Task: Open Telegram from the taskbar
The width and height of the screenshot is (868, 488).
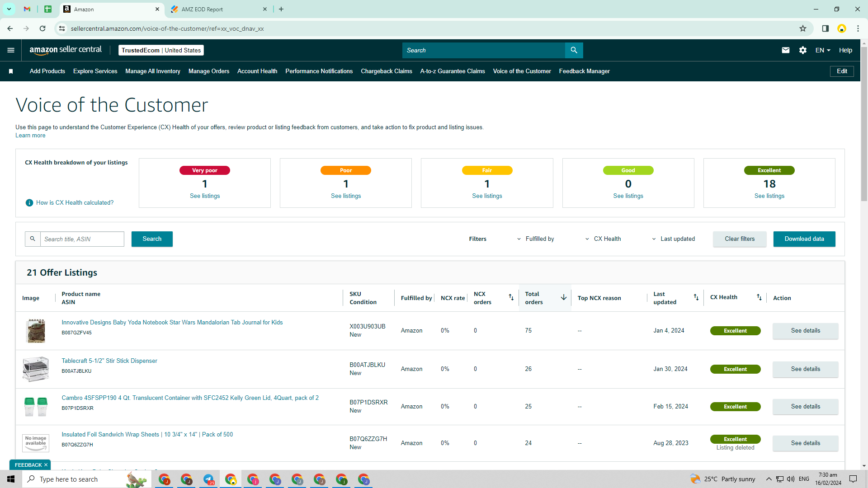Action: 208,479
